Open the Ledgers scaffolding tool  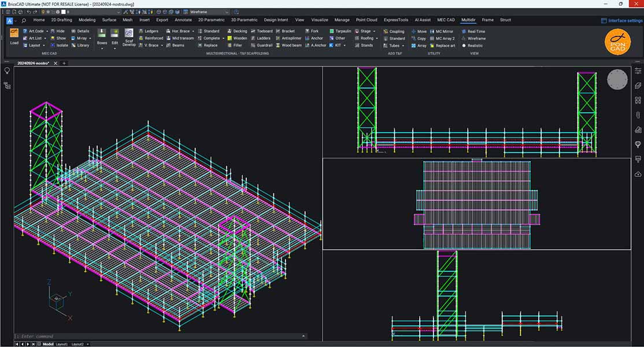pos(151,31)
